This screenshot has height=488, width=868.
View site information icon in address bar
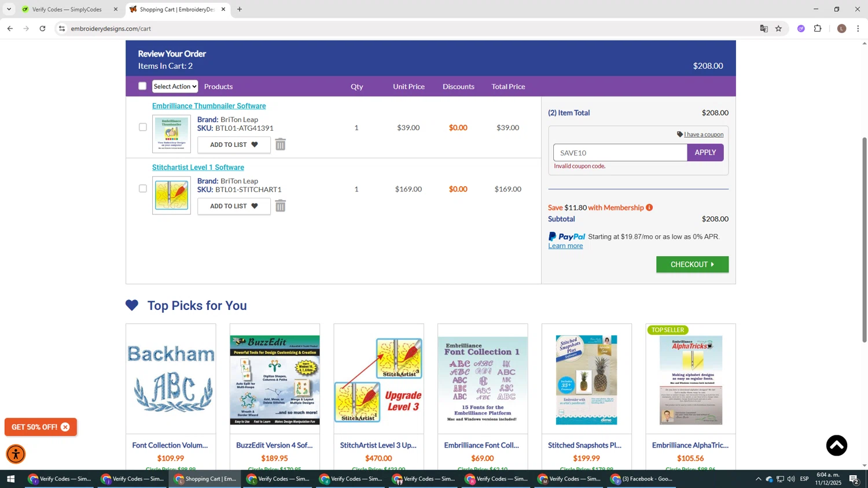click(x=62, y=28)
